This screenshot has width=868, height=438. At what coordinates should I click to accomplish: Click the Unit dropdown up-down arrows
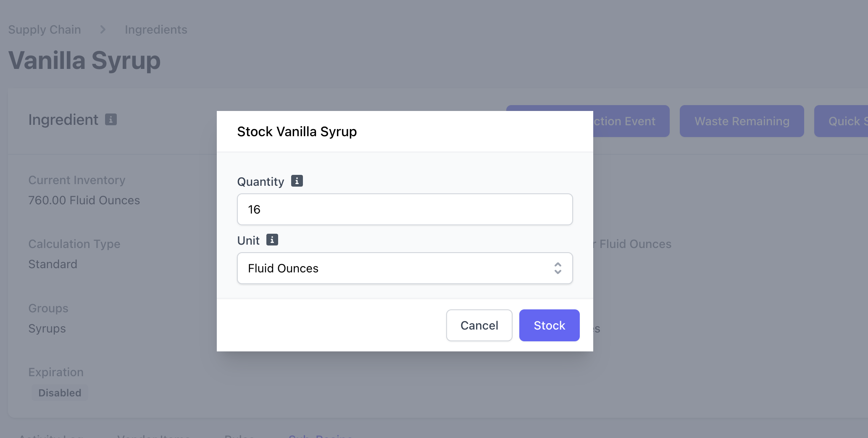pos(558,268)
